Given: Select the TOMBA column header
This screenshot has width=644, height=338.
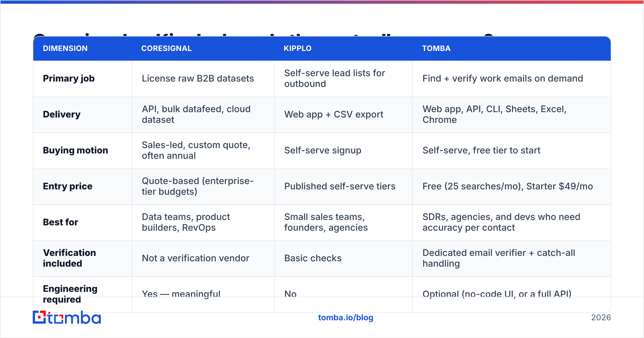Looking at the screenshot, I should pos(436,48).
